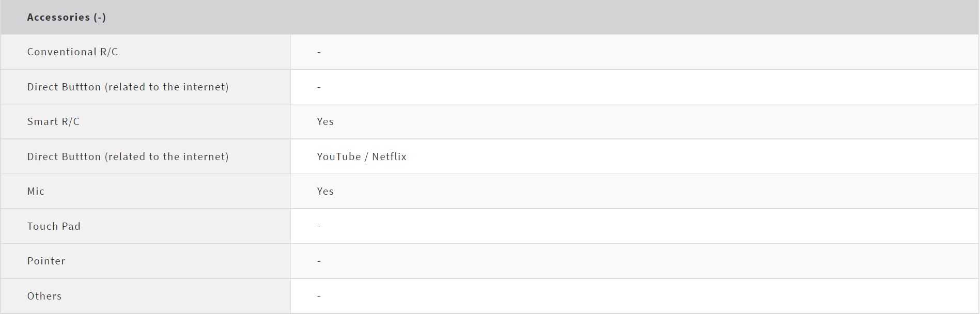The width and height of the screenshot is (980, 314).
Task: Click the Netflix text in the table
Action: [x=389, y=156]
